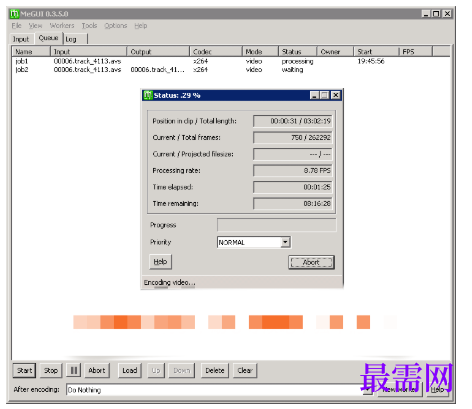Click the Load button
This screenshot has height=409, width=472.
[x=130, y=370]
